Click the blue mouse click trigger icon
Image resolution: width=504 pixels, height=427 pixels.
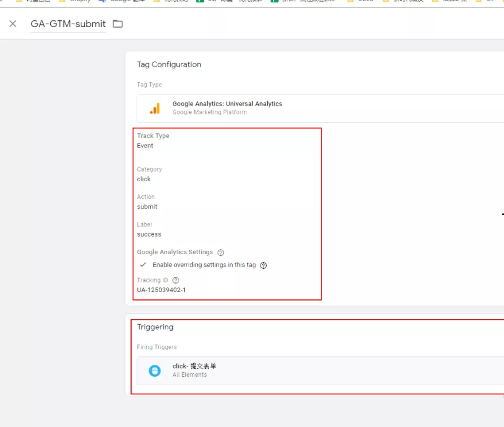point(155,371)
